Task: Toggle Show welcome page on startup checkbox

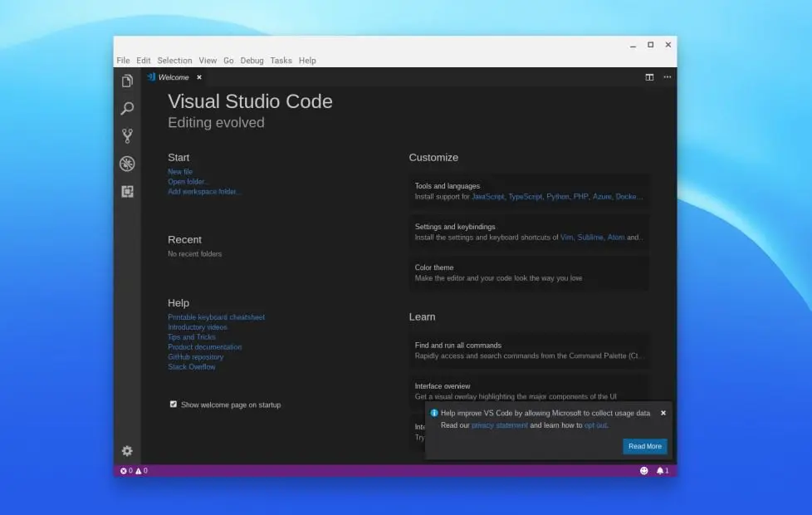Action: click(174, 405)
